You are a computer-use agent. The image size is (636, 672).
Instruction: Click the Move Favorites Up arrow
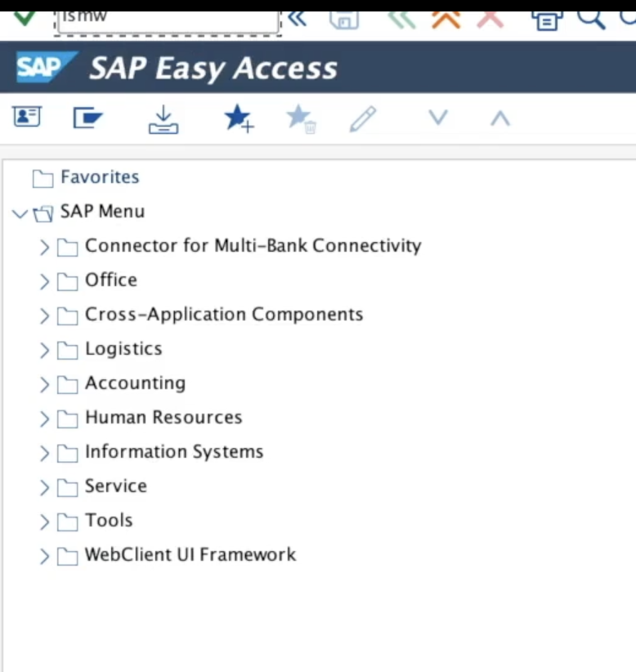click(x=499, y=119)
